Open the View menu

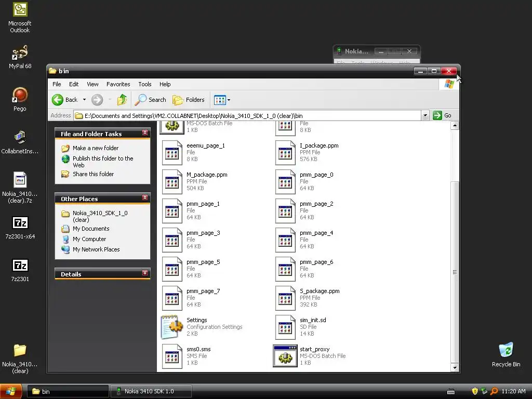[x=92, y=84]
